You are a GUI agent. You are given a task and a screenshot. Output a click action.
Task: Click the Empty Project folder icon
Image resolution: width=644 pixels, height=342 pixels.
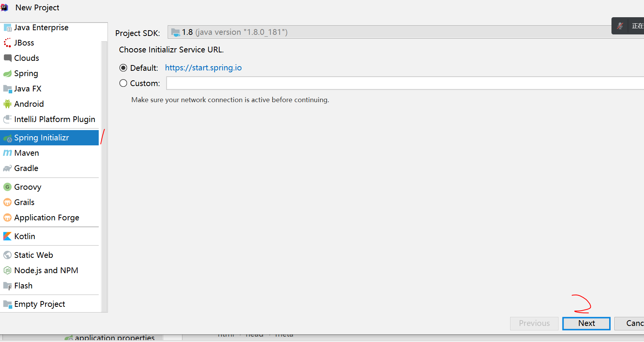(7, 304)
